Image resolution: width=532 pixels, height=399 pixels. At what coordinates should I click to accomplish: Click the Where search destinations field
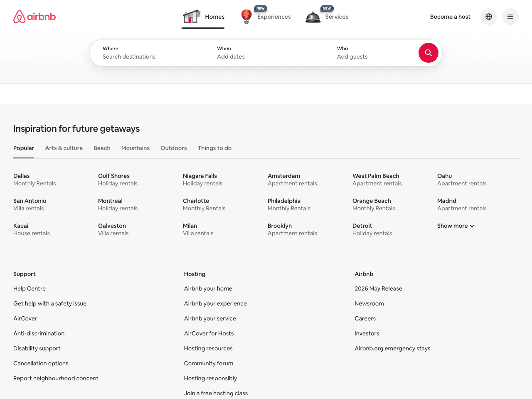coord(148,53)
